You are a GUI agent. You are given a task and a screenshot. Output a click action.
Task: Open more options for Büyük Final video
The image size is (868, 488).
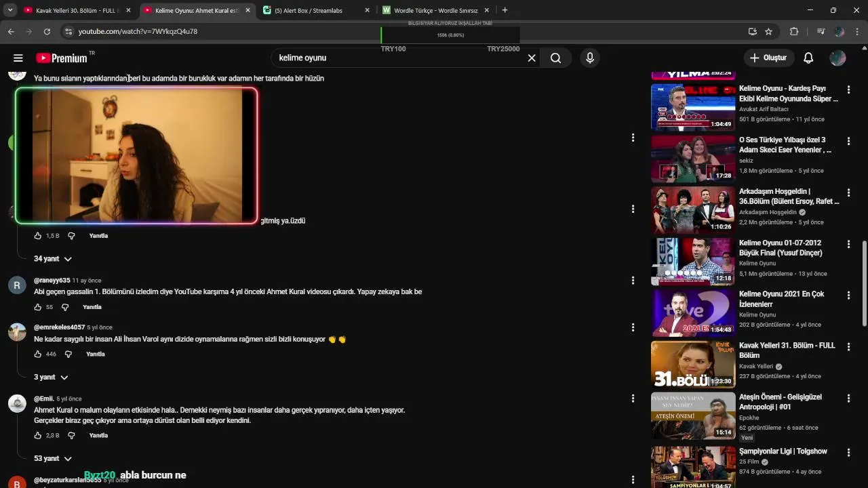pos(848,244)
